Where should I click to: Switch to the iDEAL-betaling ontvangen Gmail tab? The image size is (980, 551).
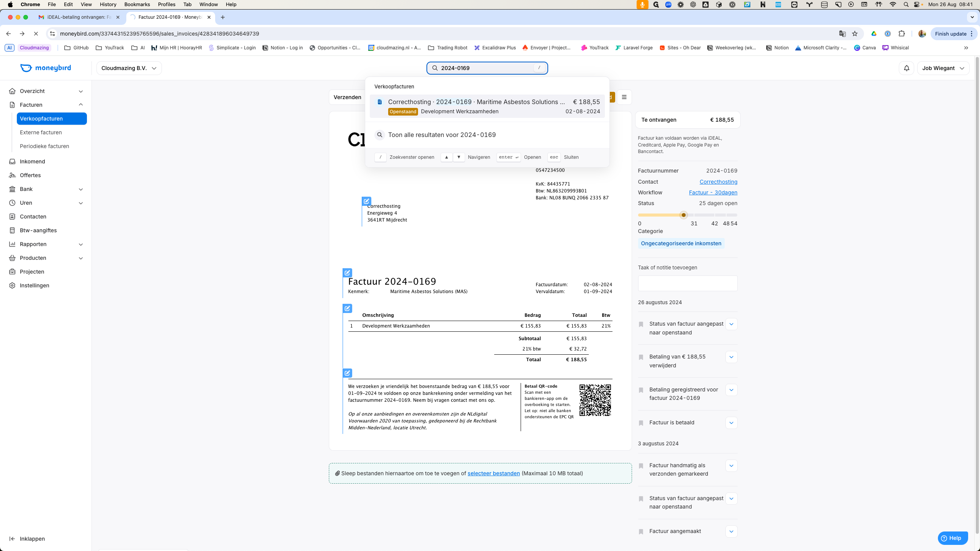click(79, 17)
